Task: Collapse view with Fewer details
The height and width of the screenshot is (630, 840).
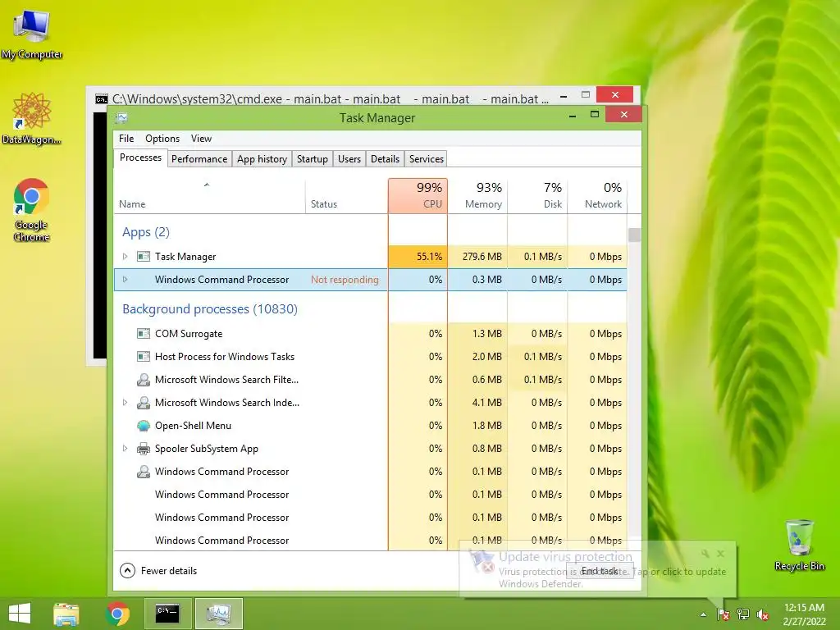Action: pyautogui.click(x=158, y=571)
